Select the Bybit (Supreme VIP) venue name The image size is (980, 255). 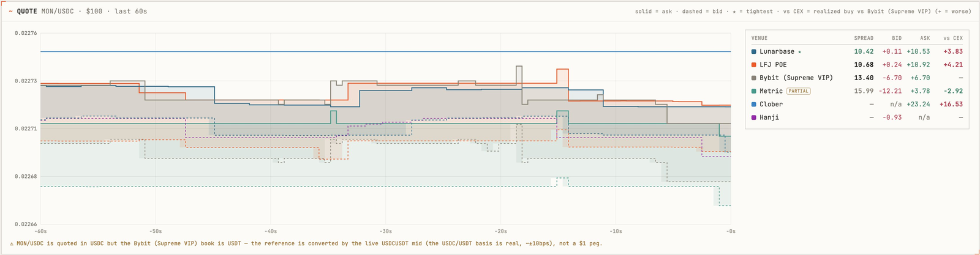796,78
